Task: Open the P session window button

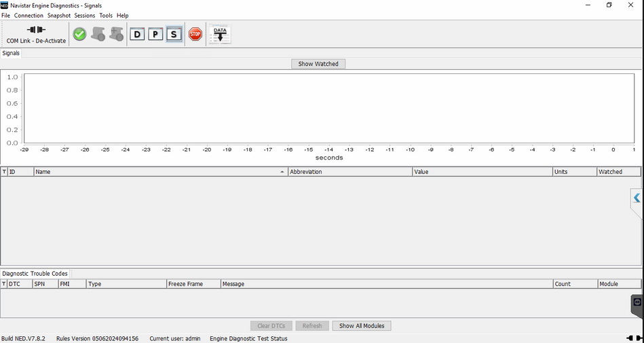Action: pyautogui.click(x=155, y=34)
